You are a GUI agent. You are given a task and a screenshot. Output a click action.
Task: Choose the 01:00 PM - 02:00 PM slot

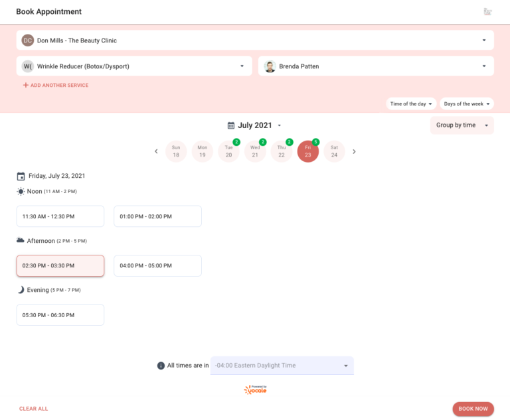[157, 216]
